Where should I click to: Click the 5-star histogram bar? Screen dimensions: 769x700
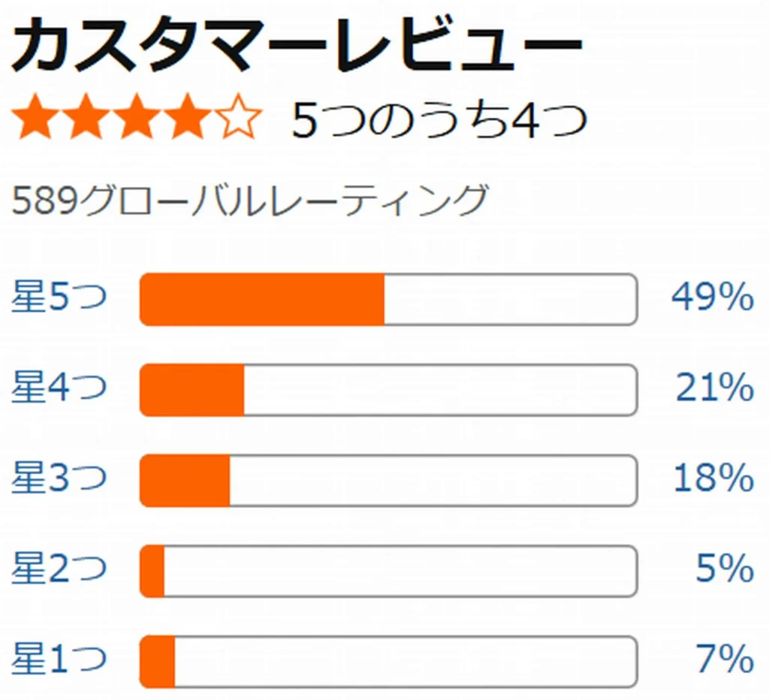(388, 299)
